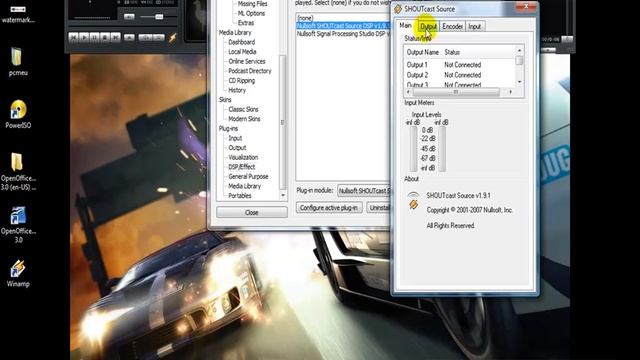Viewport: 640px width, 360px height.
Task: Stop playback in Winamp
Action: click(x=105, y=38)
